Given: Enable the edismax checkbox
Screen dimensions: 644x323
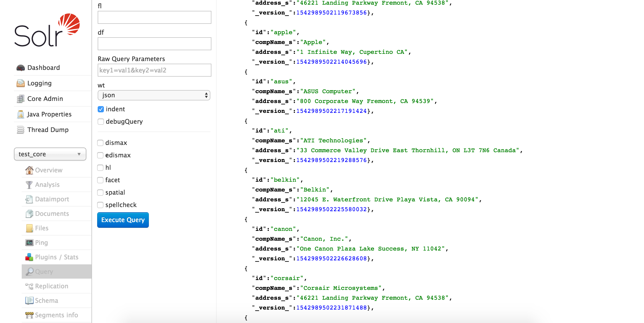Looking at the screenshot, I should [100, 155].
